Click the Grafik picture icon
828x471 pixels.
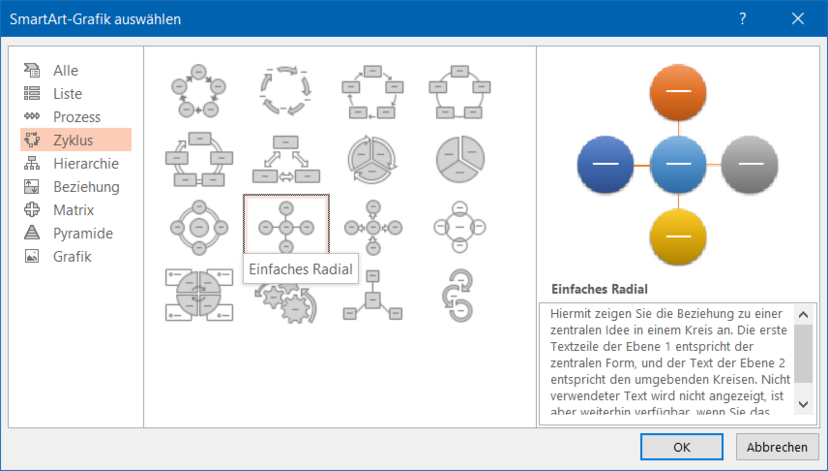32,256
